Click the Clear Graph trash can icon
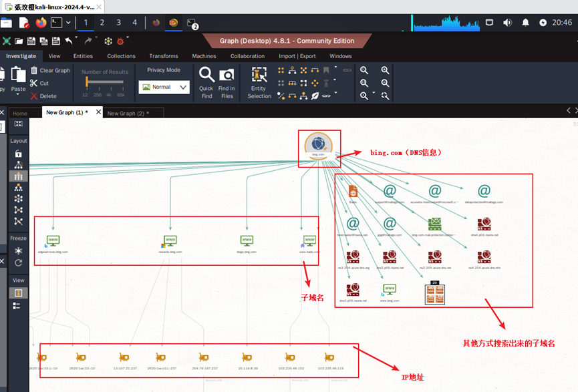 [34, 70]
